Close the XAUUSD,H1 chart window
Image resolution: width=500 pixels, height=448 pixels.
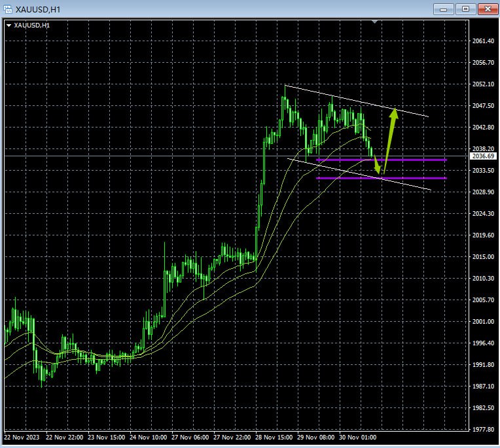click(486, 9)
